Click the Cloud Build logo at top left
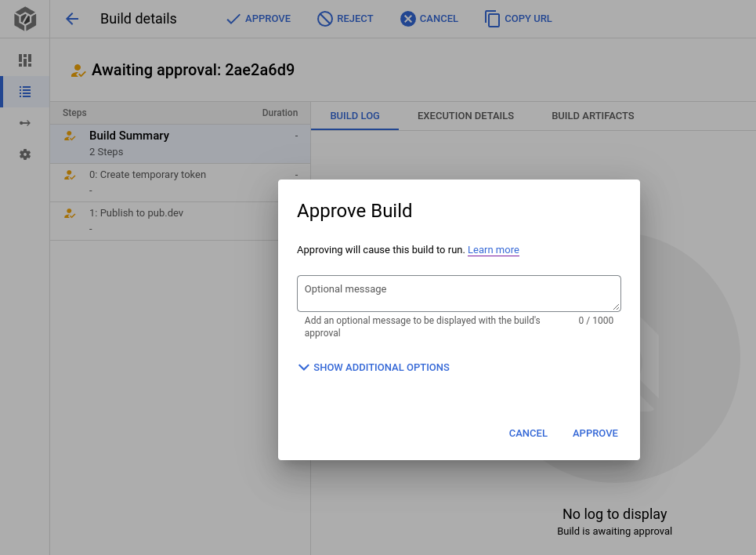This screenshot has height=555, width=756. coord(24,17)
